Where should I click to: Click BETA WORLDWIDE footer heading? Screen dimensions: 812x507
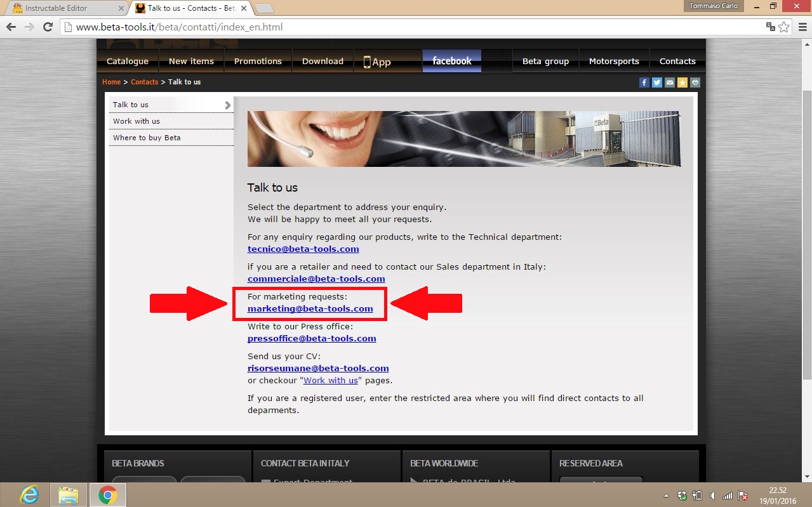(x=444, y=463)
